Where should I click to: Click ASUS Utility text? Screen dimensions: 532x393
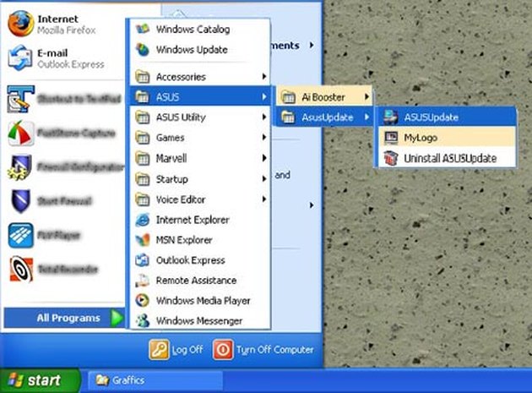coord(181,117)
